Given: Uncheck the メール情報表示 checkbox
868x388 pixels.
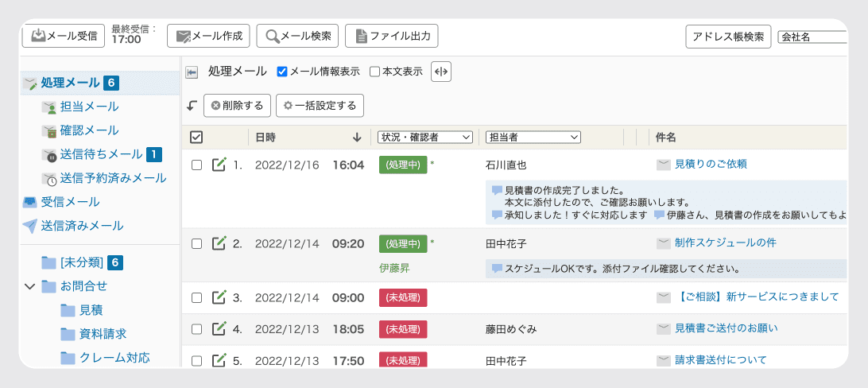Looking at the screenshot, I should point(282,72).
